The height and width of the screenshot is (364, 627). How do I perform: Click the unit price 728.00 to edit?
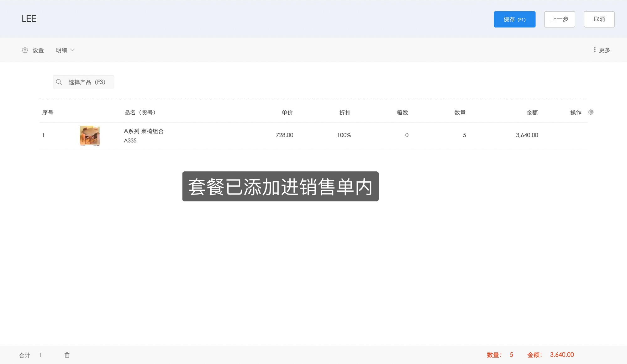[284, 135]
